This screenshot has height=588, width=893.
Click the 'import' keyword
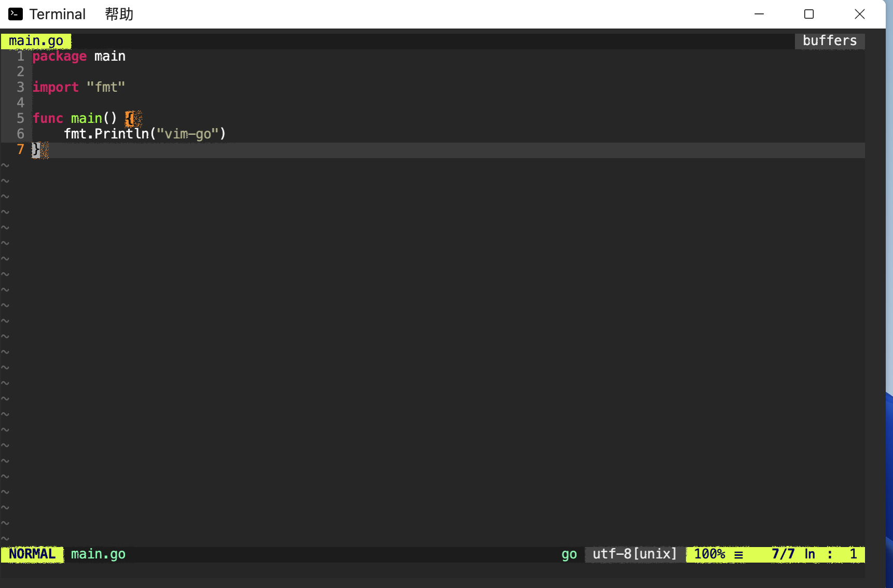tap(55, 87)
